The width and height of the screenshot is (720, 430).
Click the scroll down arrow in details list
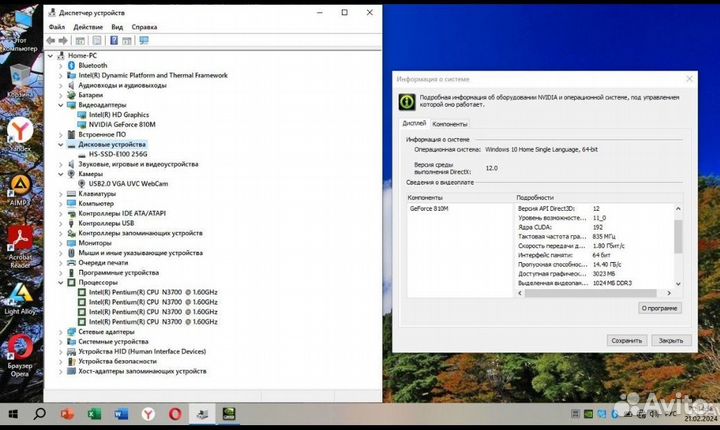(x=678, y=284)
